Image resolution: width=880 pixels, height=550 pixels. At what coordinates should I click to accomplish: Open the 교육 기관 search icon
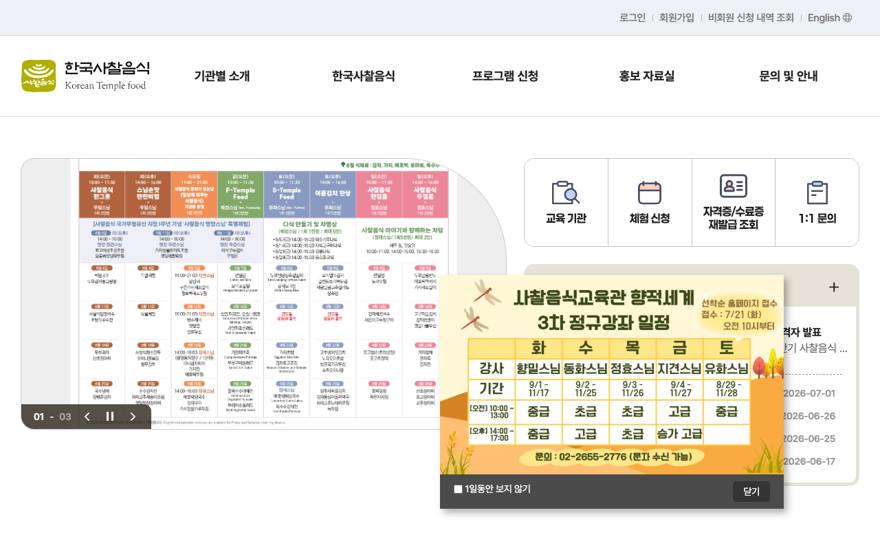pos(565,192)
